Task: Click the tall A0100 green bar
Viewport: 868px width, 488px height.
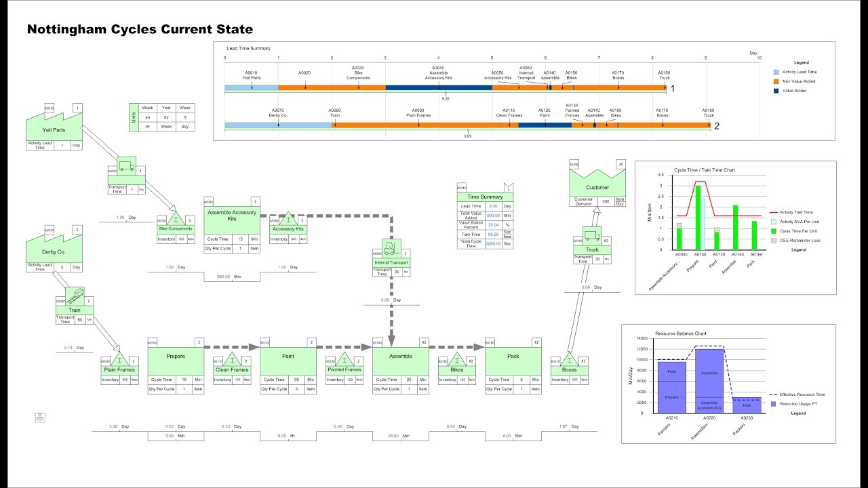Action: coord(698,218)
